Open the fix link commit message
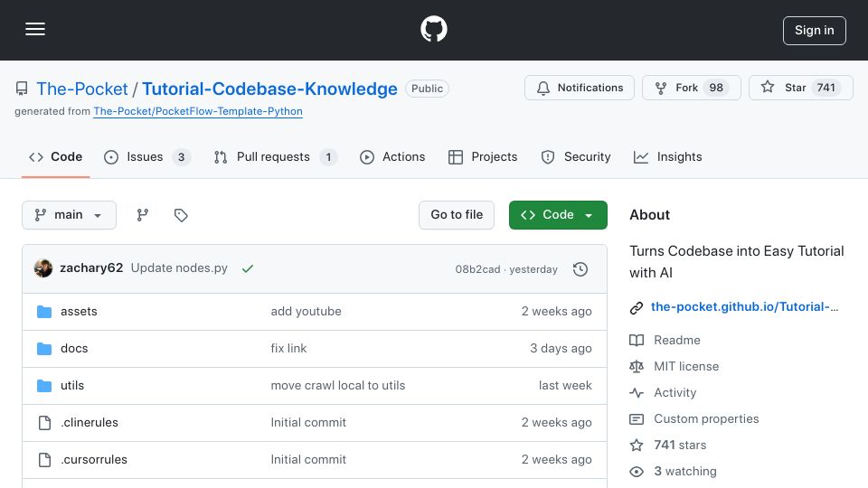 pos(288,349)
